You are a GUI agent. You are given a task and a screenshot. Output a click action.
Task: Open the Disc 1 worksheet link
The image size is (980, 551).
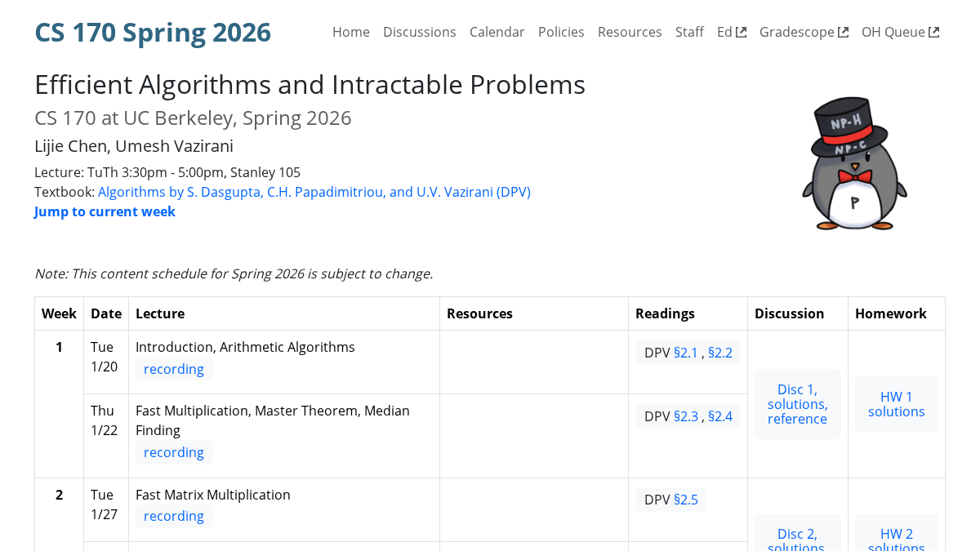[x=797, y=389]
